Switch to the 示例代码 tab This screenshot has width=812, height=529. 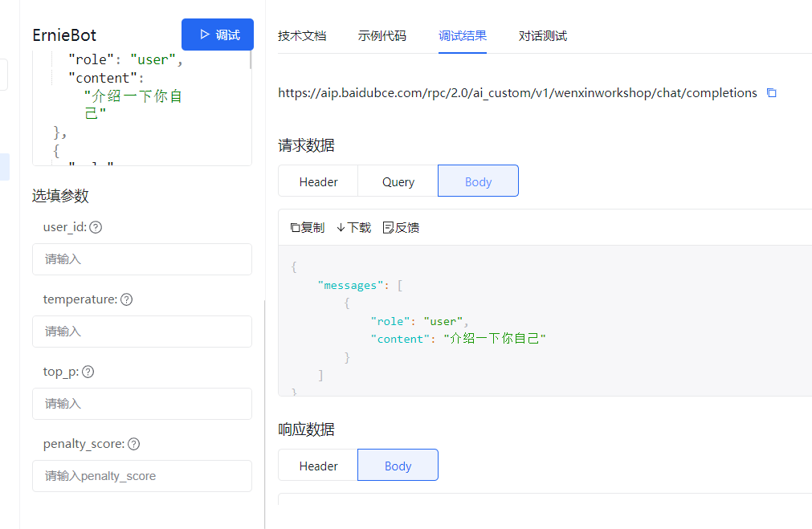pos(382,35)
